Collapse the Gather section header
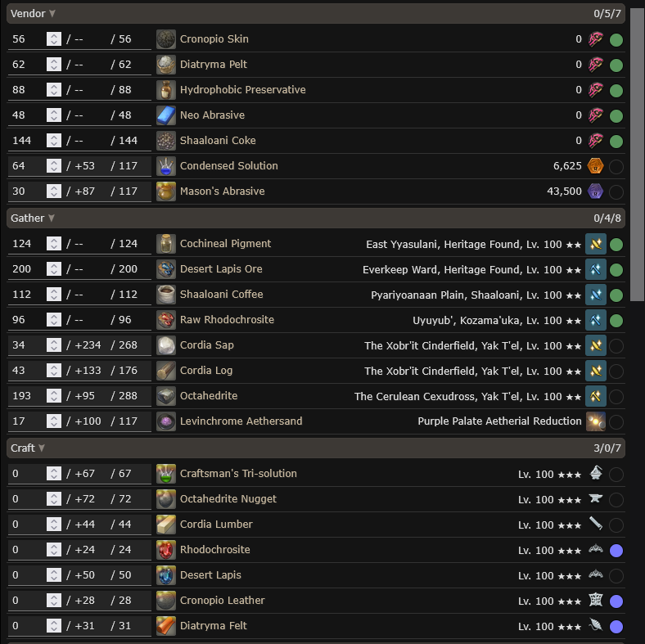Screen dimensions: 645x644 [315, 218]
